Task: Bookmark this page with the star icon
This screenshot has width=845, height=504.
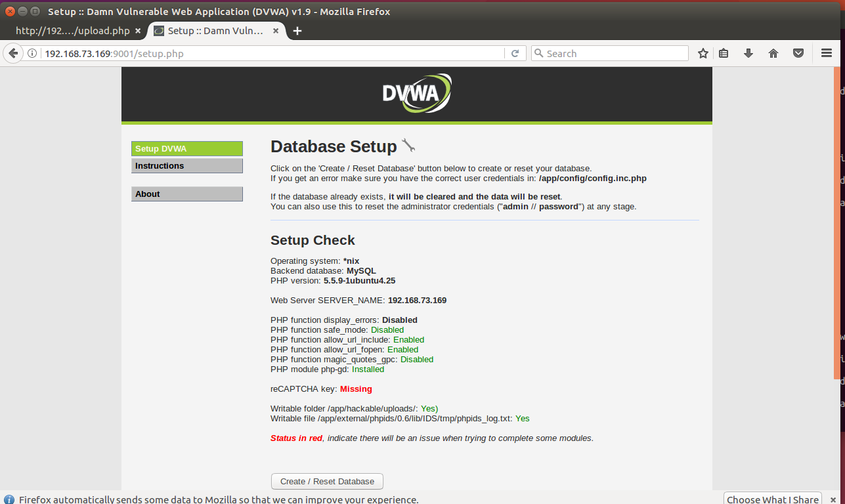Action: tap(703, 54)
